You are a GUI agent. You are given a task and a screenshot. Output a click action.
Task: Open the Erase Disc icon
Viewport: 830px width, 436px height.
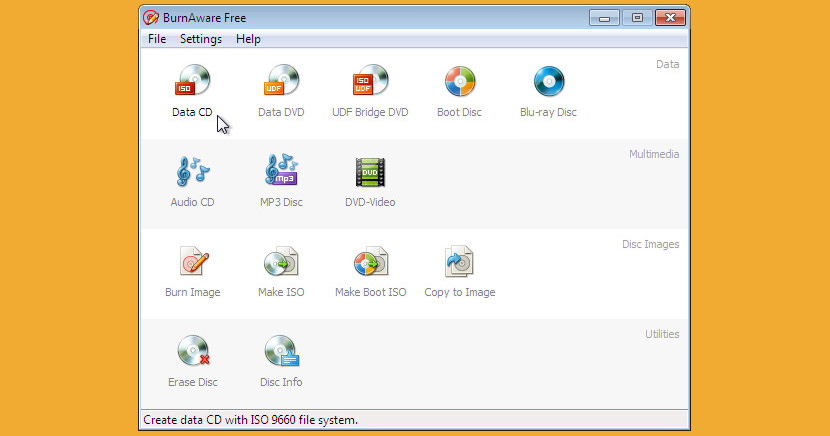click(194, 351)
